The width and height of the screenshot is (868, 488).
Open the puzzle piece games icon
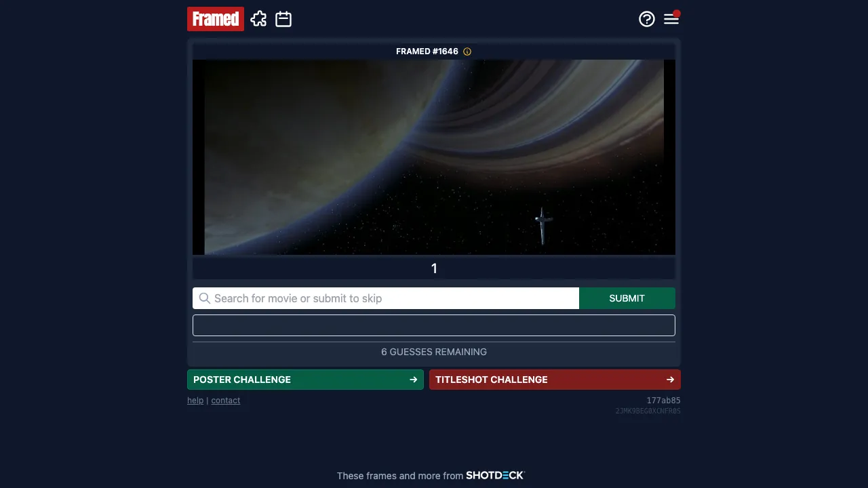point(258,19)
